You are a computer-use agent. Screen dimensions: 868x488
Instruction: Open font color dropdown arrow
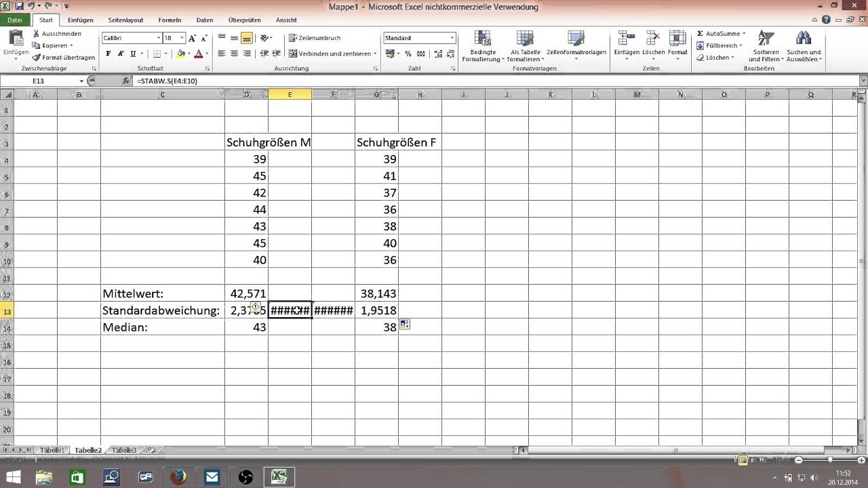click(205, 54)
